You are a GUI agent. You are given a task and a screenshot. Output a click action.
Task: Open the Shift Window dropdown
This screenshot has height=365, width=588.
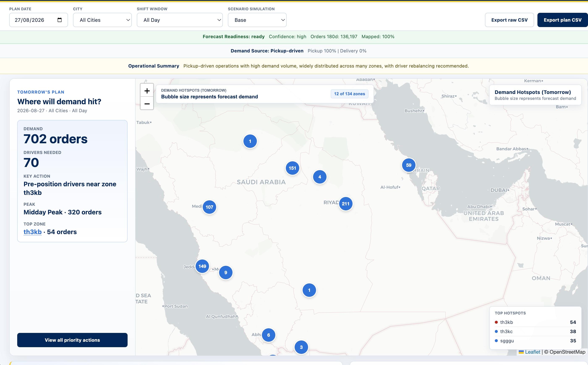coord(180,20)
